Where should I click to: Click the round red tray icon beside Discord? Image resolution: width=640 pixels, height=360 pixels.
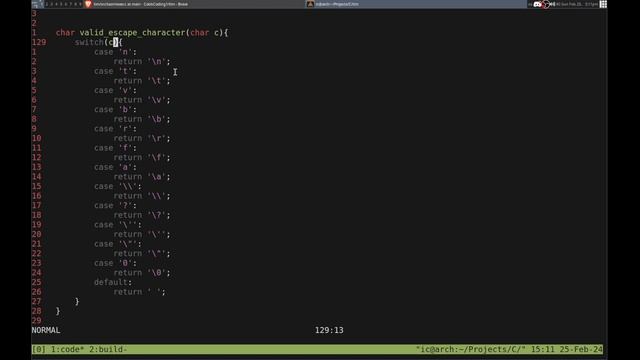pos(546,4)
